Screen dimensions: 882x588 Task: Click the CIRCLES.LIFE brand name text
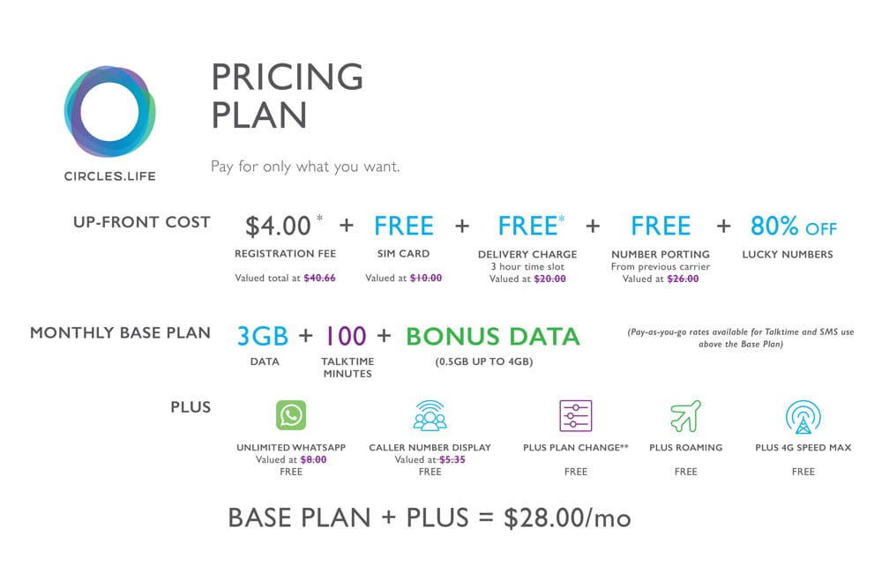click(x=110, y=176)
